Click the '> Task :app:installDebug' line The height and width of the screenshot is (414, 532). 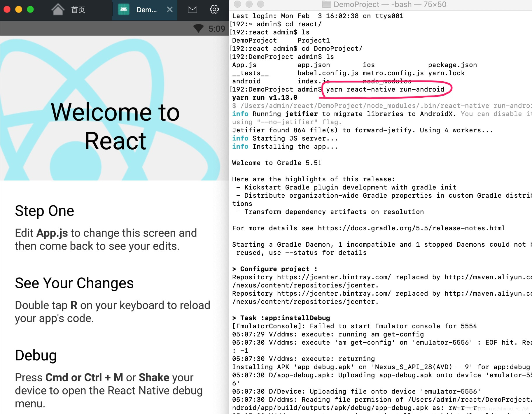281,318
